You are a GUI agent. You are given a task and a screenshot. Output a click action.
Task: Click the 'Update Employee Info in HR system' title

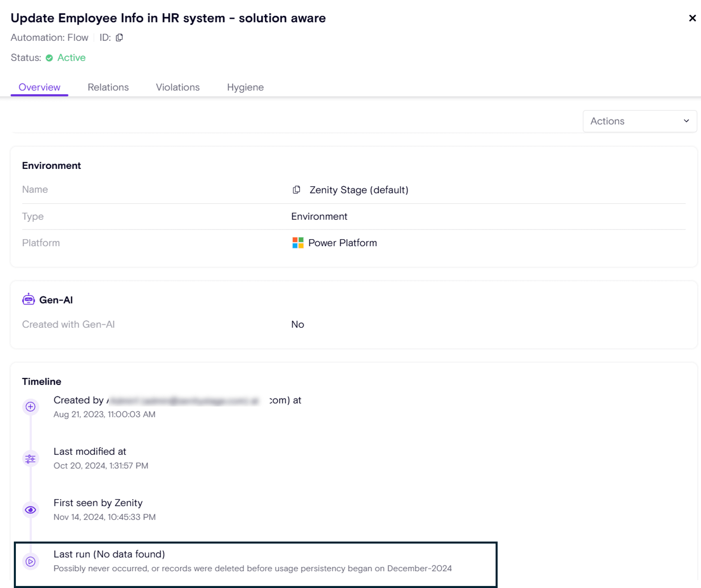pyautogui.click(x=168, y=18)
